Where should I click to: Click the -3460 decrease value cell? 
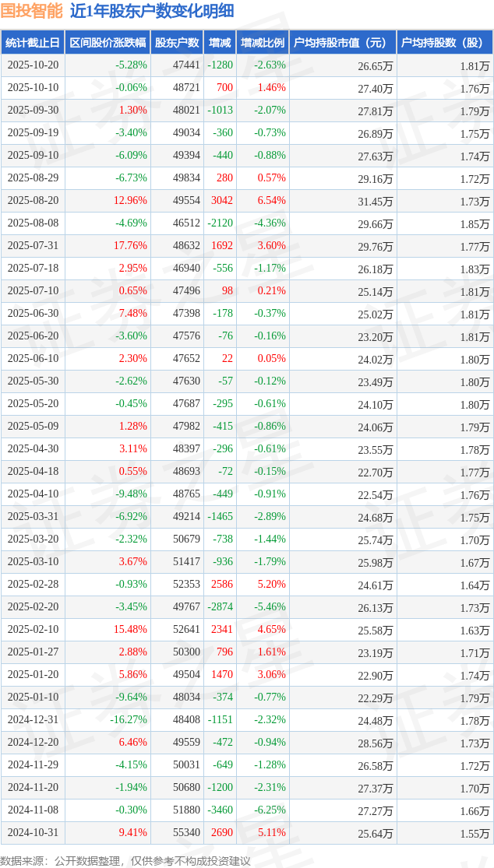point(220,810)
